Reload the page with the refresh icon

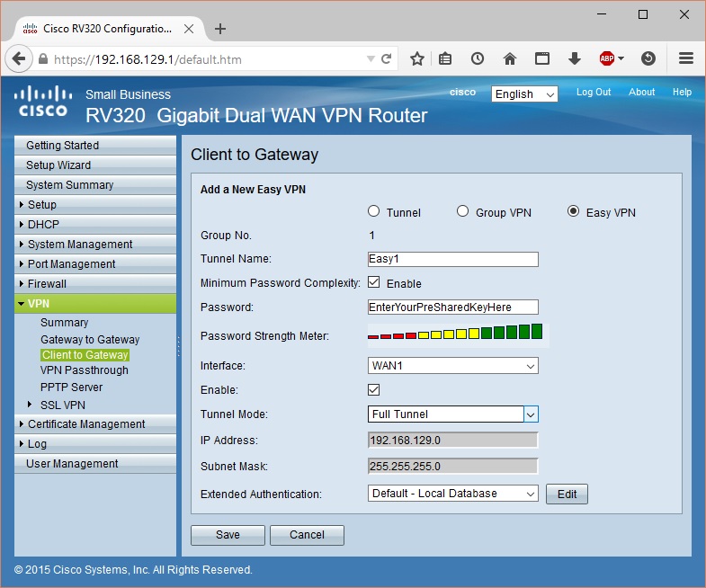click(x=387, y=58)
